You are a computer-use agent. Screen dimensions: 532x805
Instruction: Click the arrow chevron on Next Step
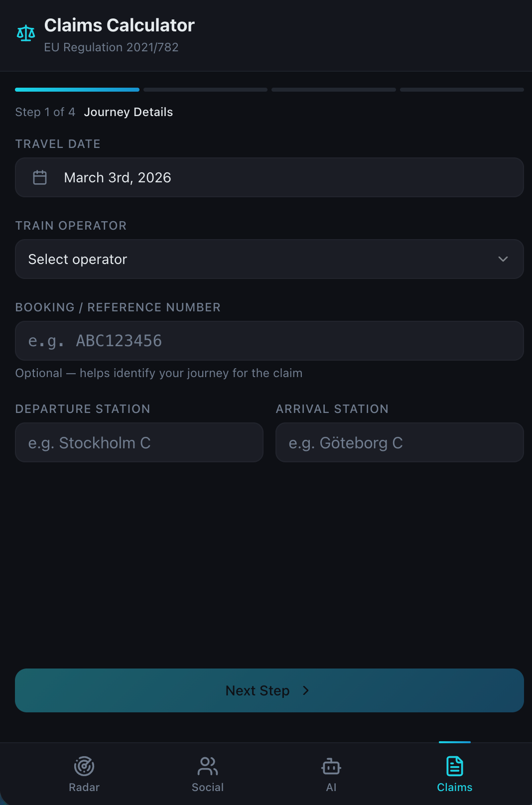pos(306,690)
